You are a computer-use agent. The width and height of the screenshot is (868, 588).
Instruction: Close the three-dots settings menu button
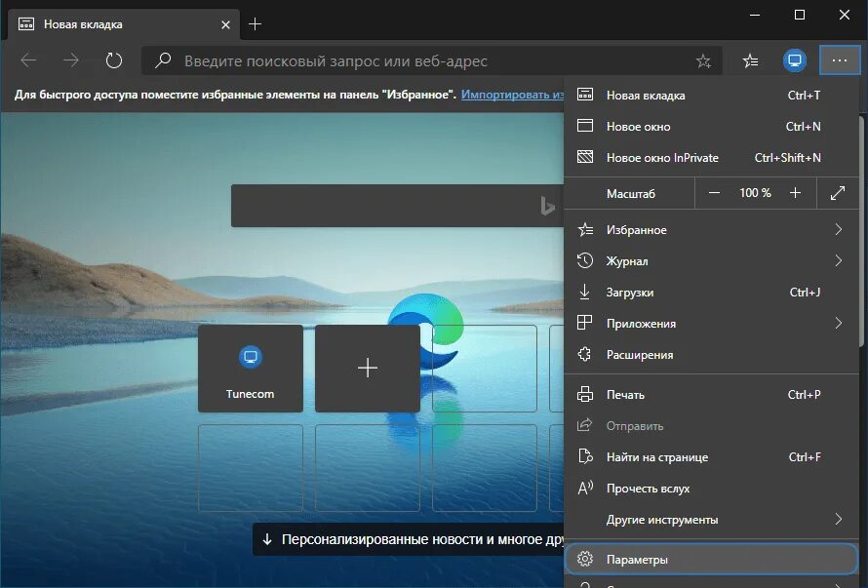point(839,60)
